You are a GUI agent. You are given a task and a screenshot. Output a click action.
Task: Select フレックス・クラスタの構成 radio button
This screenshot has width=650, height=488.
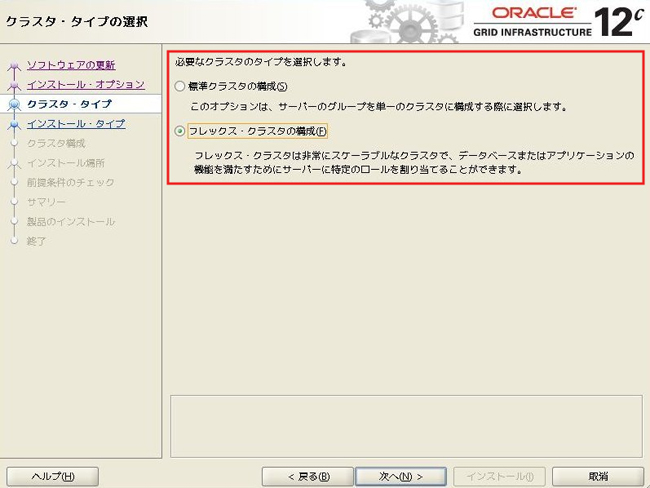(180, 131)
